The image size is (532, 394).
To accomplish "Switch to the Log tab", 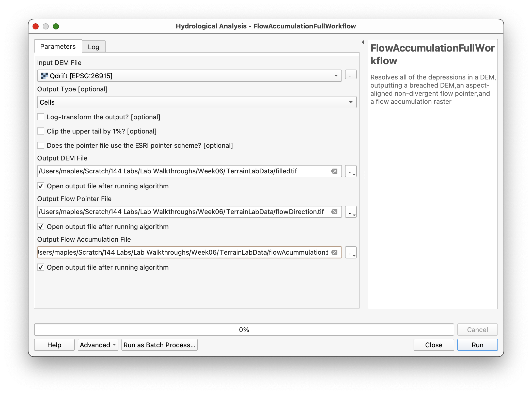I will click(x=93, y=47).
